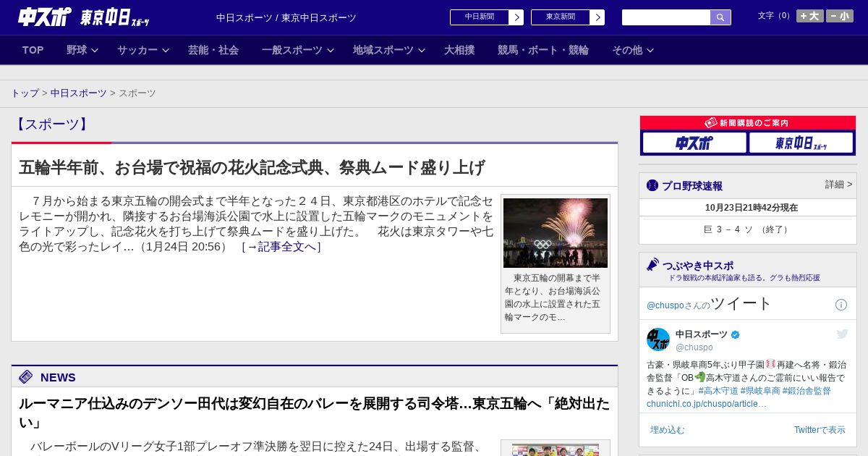The height and width of the screenshot is (456, 868).
Task: Click the Twitter bird logo icon
Action: click(x=842, y=334)
